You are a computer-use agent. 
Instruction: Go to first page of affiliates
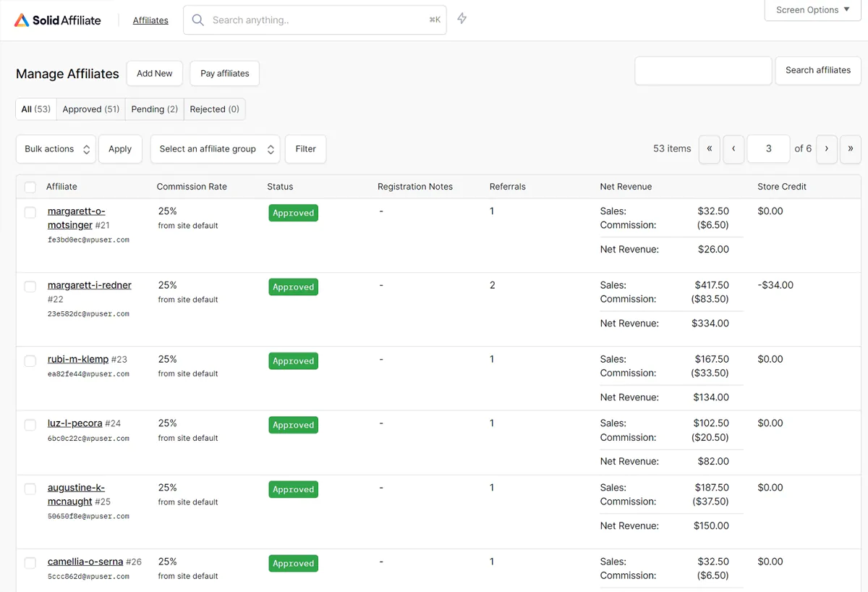click(x=709, y=148)
